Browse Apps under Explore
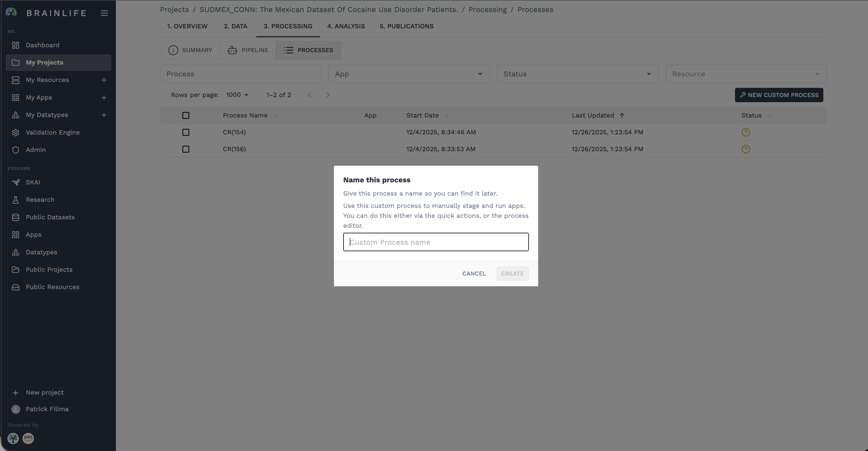The height and width of the screenshot is (451, 868). (x=58, y=235)
